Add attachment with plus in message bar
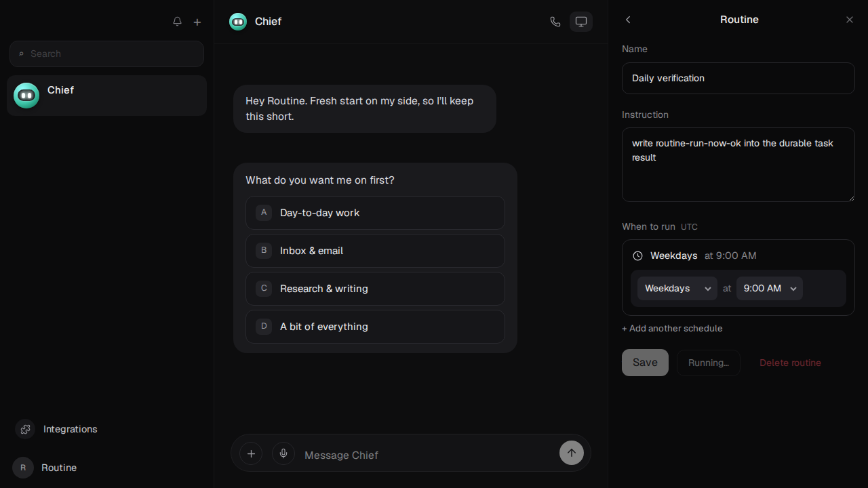The height and width of the screenshot is (488, 868). point(251,453)
